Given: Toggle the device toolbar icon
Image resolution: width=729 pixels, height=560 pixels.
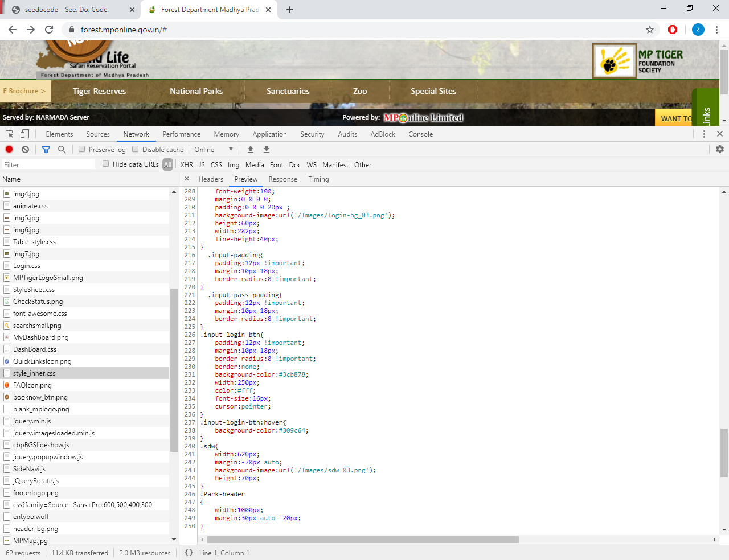Looking at the screenshot, I should click(x=24, y=134).
